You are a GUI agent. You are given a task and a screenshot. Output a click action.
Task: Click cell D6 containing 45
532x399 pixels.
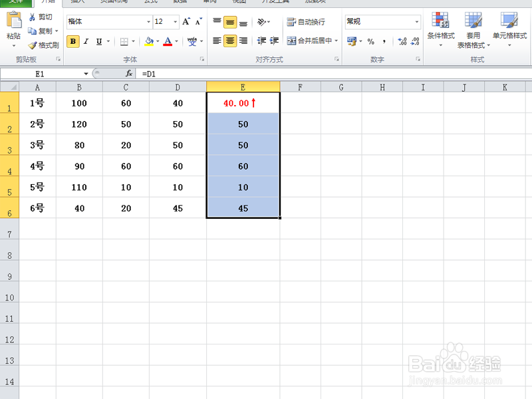178,208
